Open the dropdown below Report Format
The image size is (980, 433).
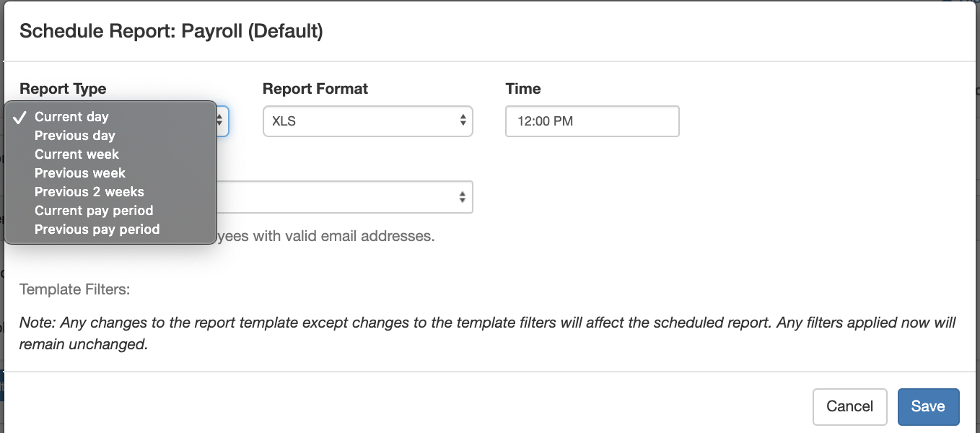click(x=345, y=197)
